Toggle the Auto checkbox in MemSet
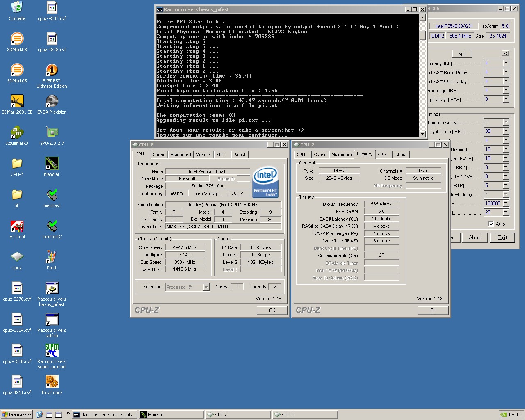The width and height of the screenshot is (525, 420). click(x=491, y=224)
